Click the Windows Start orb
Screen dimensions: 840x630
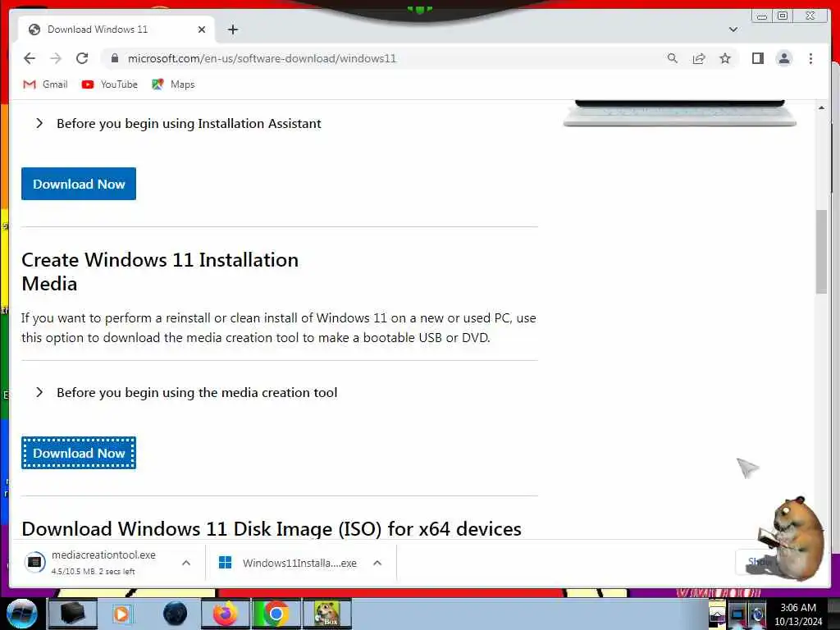pos(22,614)
